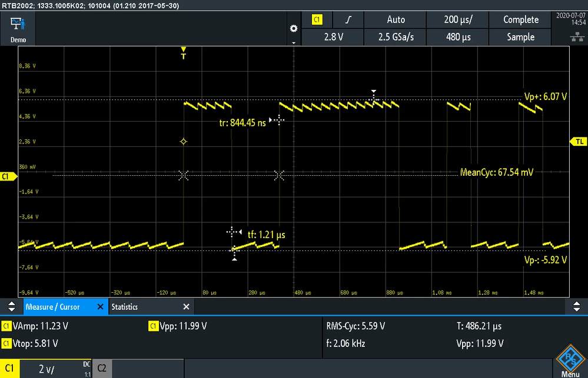This screenshot has height=378, width=588.
Task: Change the rising edge trigger slope
Action: 348,19
